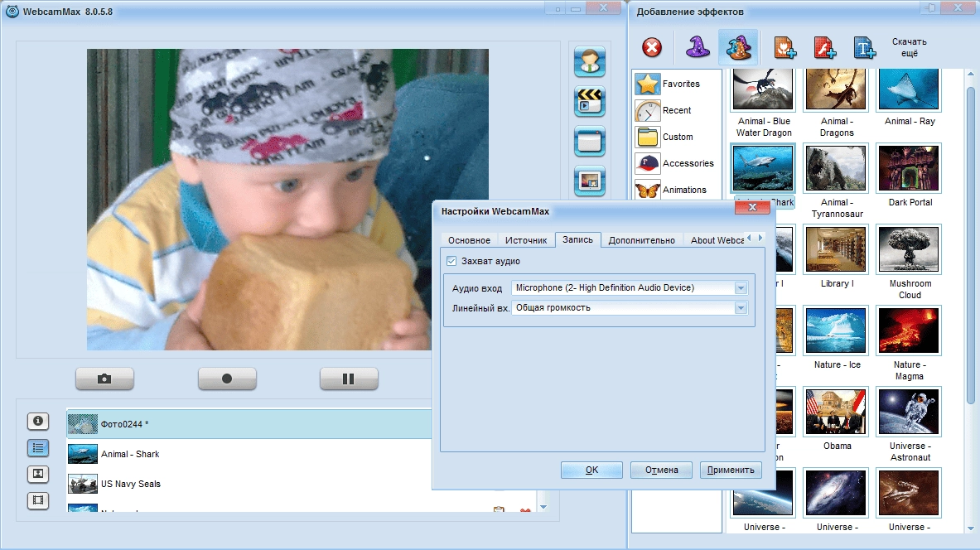The image size is (980, 550).
Task: Toggle the Захват аудио checkbox
Action: [x=451, y=261]
